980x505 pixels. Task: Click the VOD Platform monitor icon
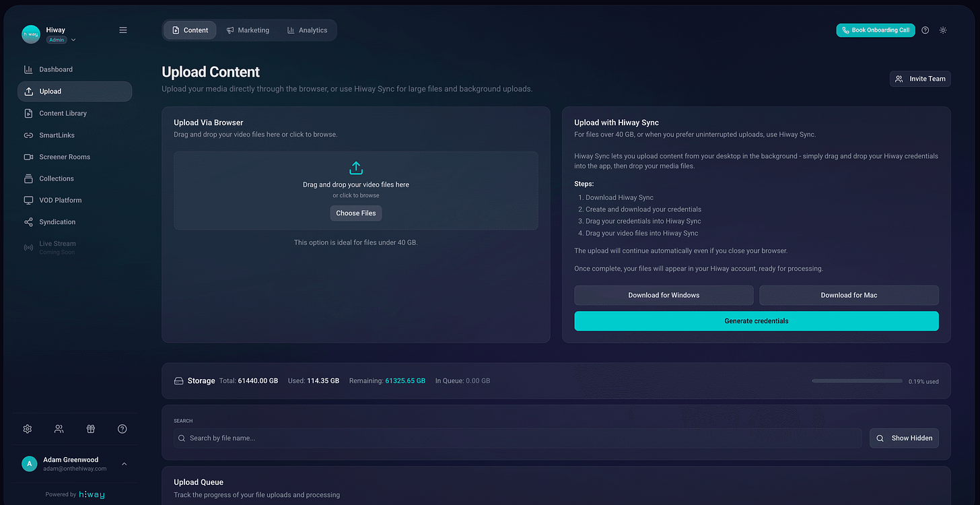tap(28, 200)
